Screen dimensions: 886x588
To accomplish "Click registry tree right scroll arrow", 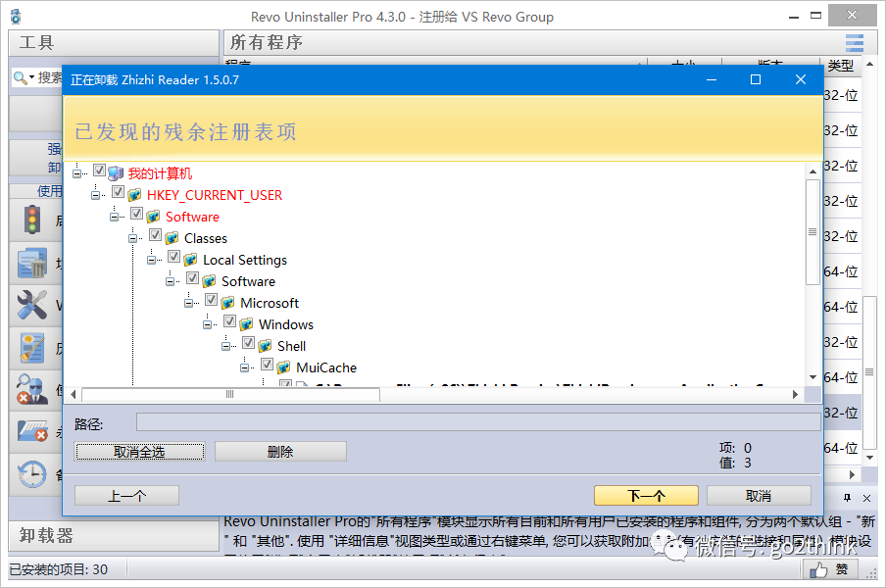I will pyautogui.click(x=795, y=394).
